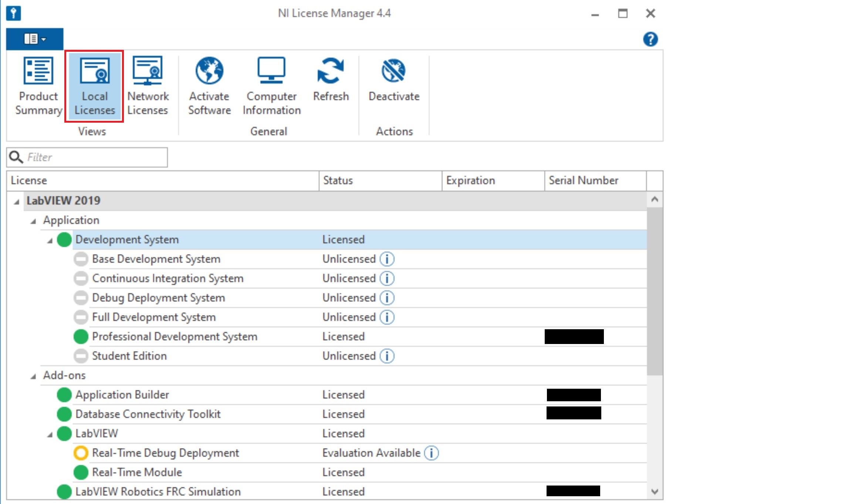This screenshot has height=504, width=852.
Task: Click green dot of Professional Development System
Action: point(81,337)
